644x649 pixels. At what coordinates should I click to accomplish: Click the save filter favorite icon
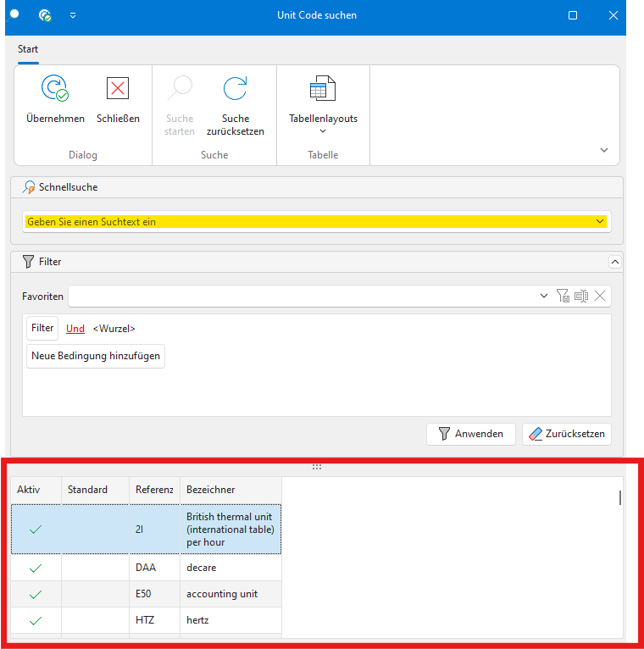563,296
